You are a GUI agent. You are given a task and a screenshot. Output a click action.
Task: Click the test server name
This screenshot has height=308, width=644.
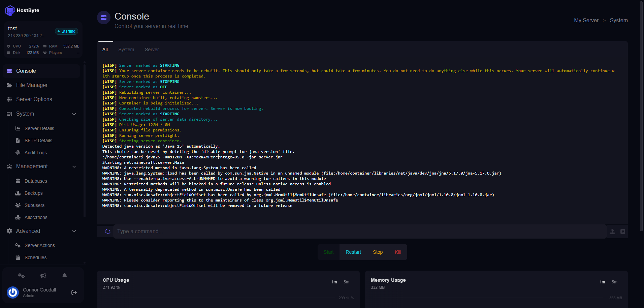12,29
